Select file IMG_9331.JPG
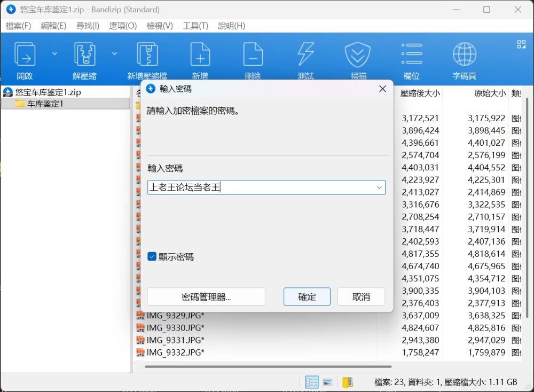534x392 pixels. click(x=175, y=340)
